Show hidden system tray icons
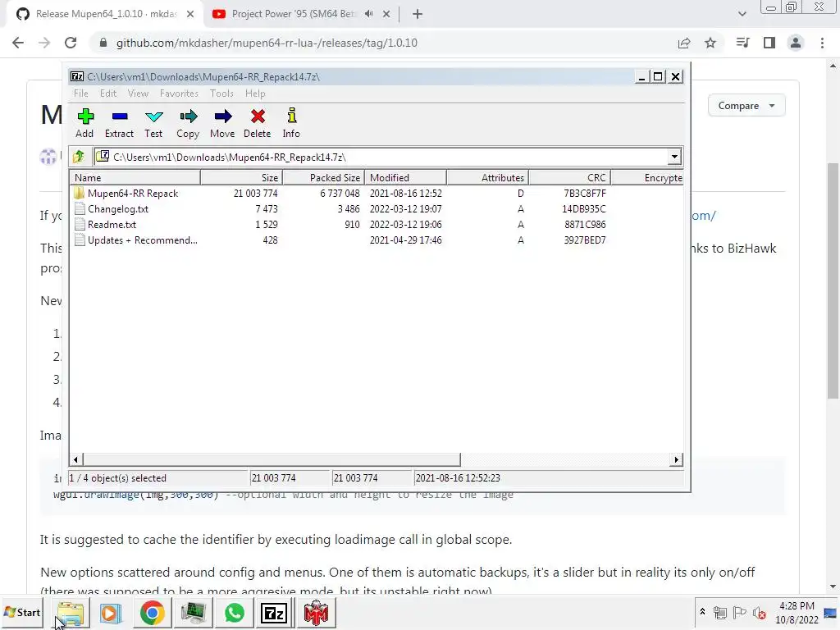Screen dimensions: 840x630 click(702, 611)
